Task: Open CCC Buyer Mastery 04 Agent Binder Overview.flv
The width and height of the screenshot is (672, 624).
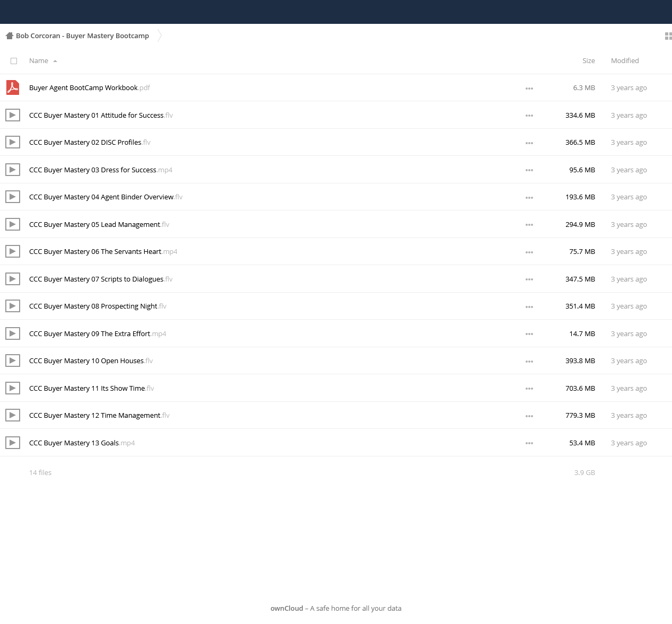Action: tap(106, 197)
